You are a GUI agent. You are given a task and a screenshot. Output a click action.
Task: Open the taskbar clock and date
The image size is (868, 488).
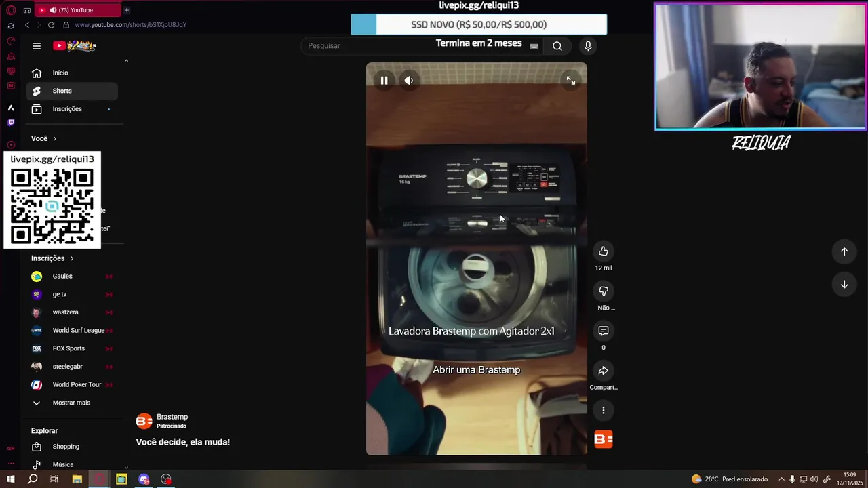click(x=850, y=479)
